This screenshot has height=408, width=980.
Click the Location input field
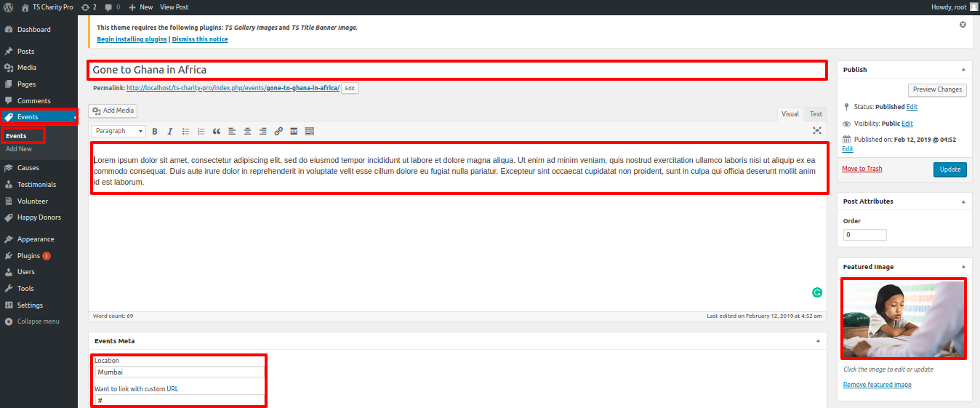click(x=180, y=372)
